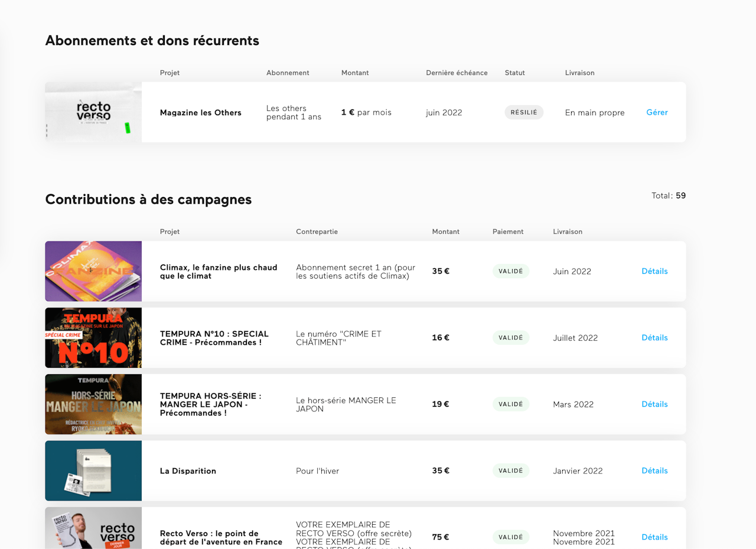Click the VALIDÉ badge in the Climax row

(511, 271)
